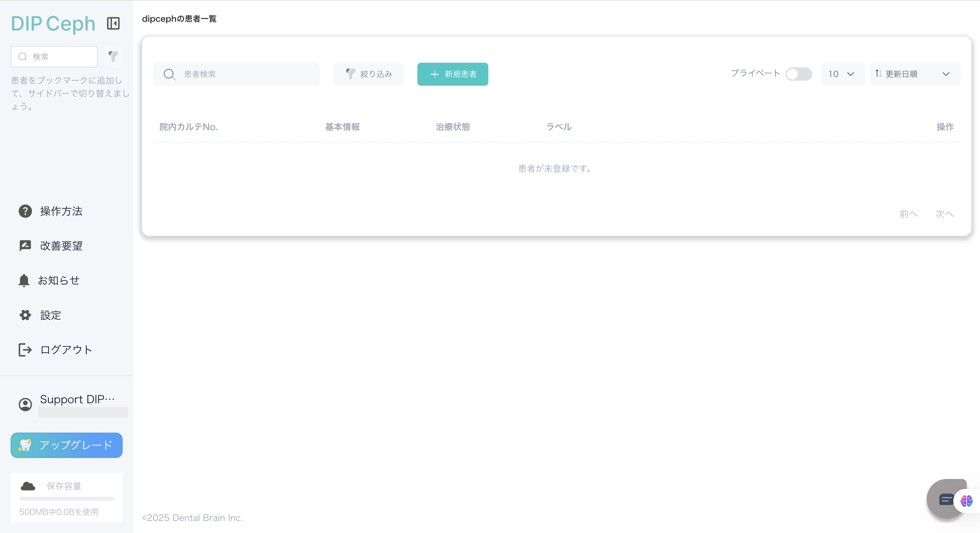Image resolution: width=980 pixels, height=533 pixels.
Task: Click the 保存容量 storage usage bar
Action: 67,498
